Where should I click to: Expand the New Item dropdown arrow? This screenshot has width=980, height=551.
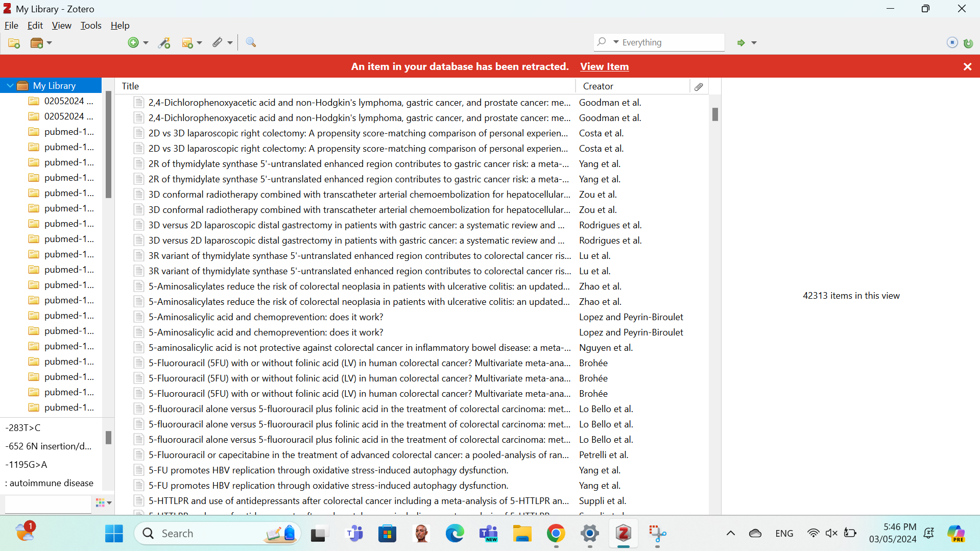click(146, 43)
